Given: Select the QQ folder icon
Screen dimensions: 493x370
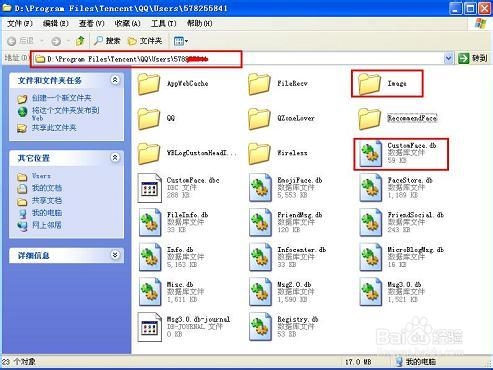Looking at the screenshot, I should pos(148,119).
